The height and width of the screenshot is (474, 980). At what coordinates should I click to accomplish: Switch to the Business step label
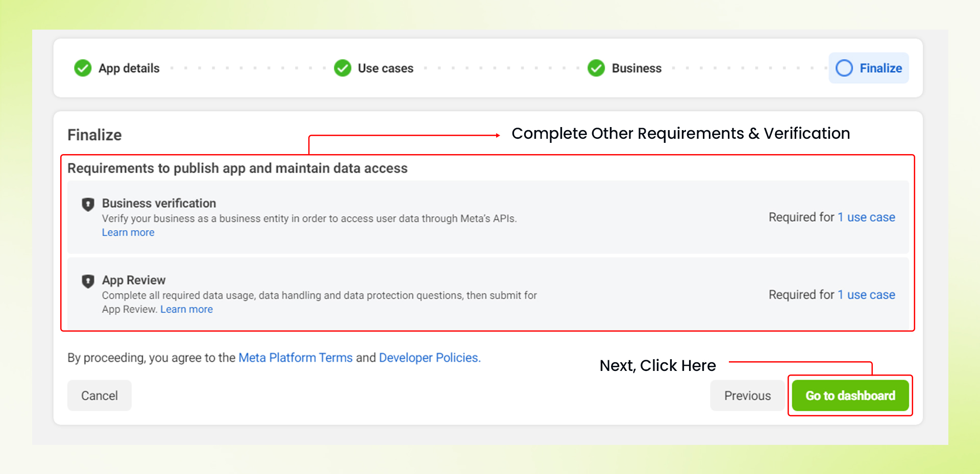pos(636,68)
